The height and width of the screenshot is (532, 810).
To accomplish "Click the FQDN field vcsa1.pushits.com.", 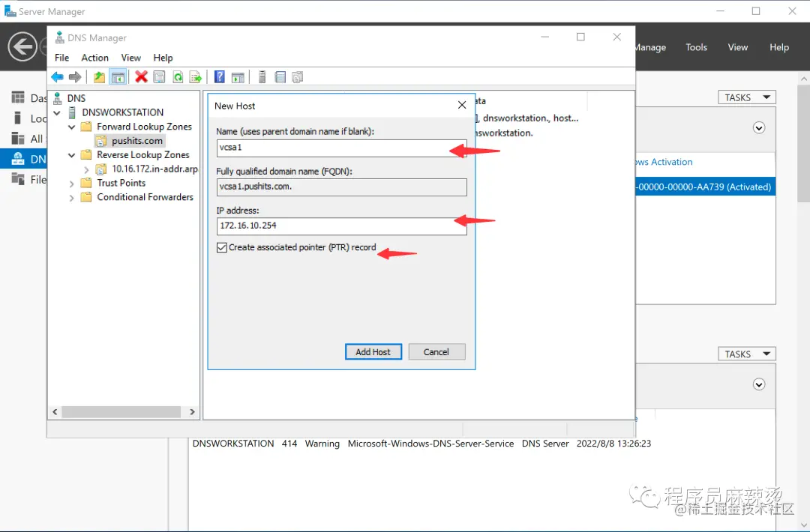I will (x=341, y=187).
